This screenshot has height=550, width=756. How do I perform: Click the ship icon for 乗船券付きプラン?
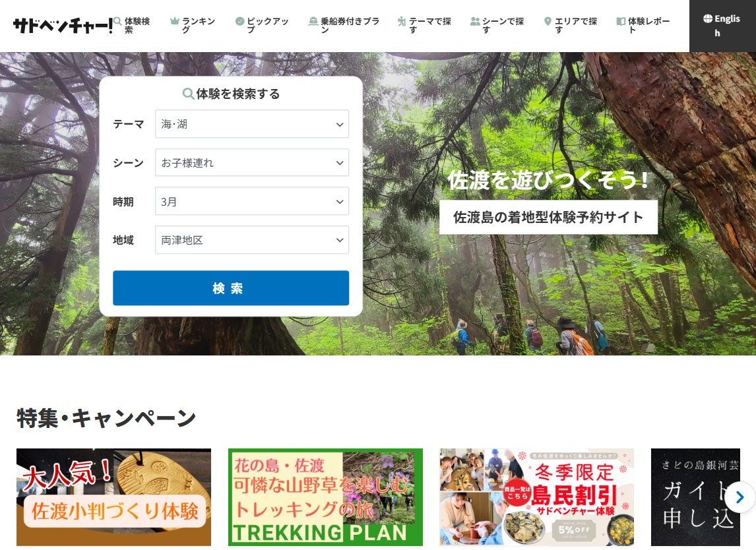[313, 21]
